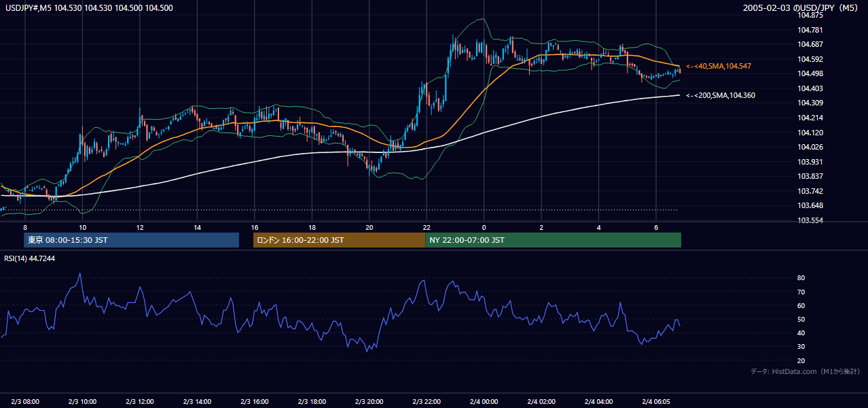Click the HistData.com data credit text
Image resolution: width=868 pixels, height=408 pixels.
click(x=806, y=371)
